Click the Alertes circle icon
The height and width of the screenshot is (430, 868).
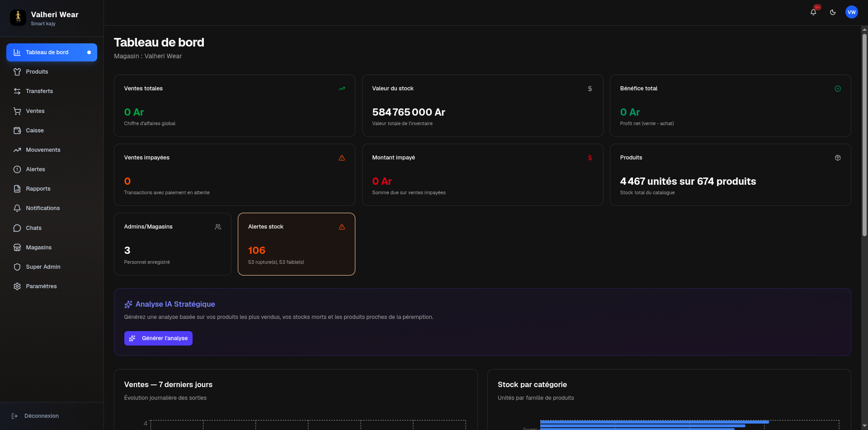click(17, 169)
